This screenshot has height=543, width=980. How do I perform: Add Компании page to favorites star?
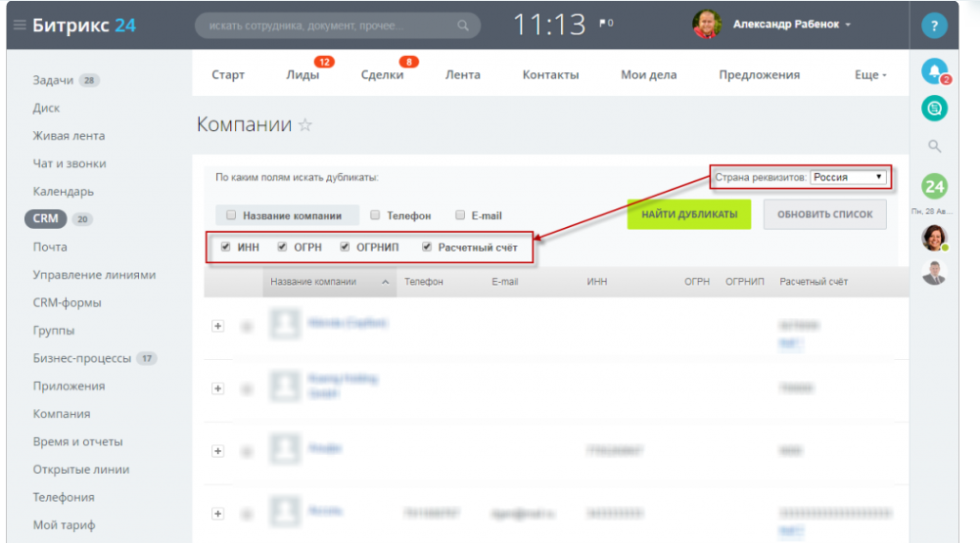[305, 125]
